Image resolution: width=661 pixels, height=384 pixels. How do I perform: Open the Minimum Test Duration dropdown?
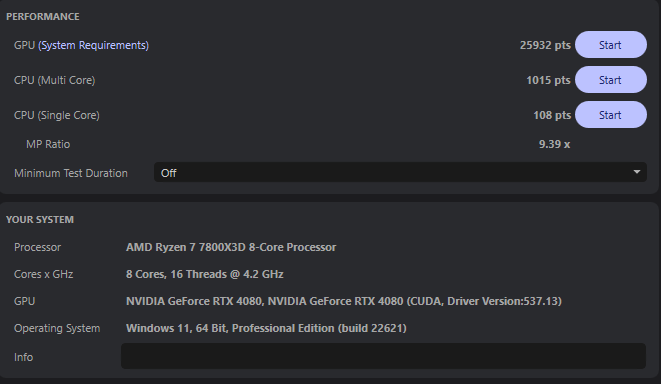400,172
